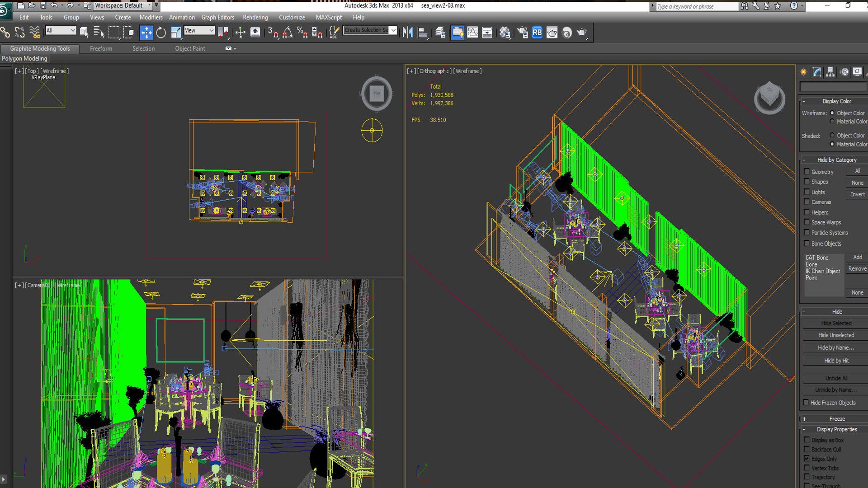The image size is (868, 488).
Task: Click the Top viewport ViewCube
Action: (x=377, y=94)
